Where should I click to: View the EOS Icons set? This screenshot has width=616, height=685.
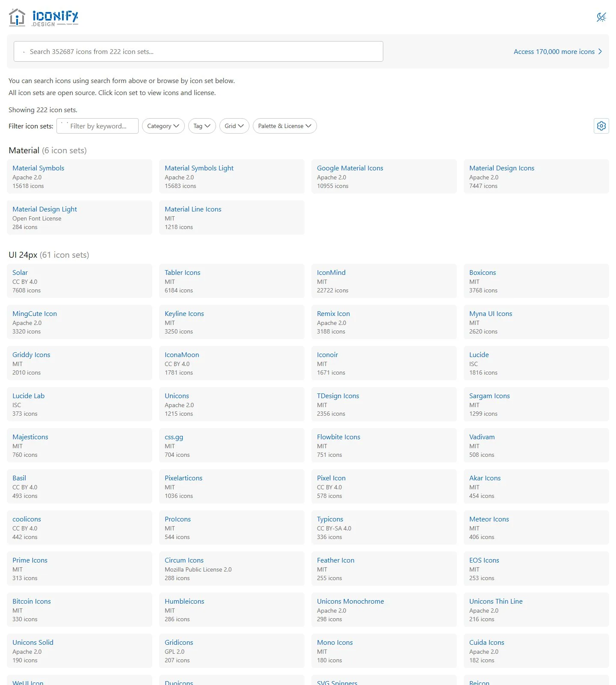tap(536, 569)
